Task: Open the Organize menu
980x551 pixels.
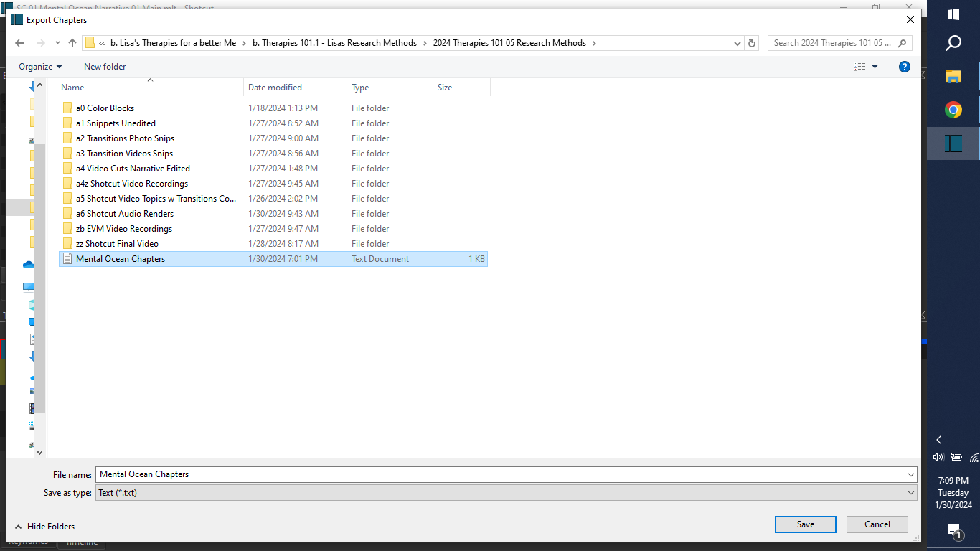Action: click(40, 67)
